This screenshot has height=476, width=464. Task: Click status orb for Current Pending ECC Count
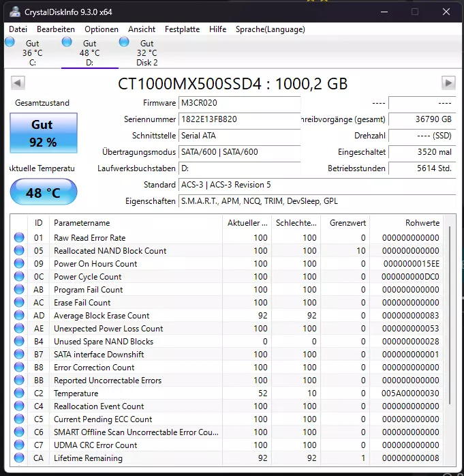click(x=19, y=419)
